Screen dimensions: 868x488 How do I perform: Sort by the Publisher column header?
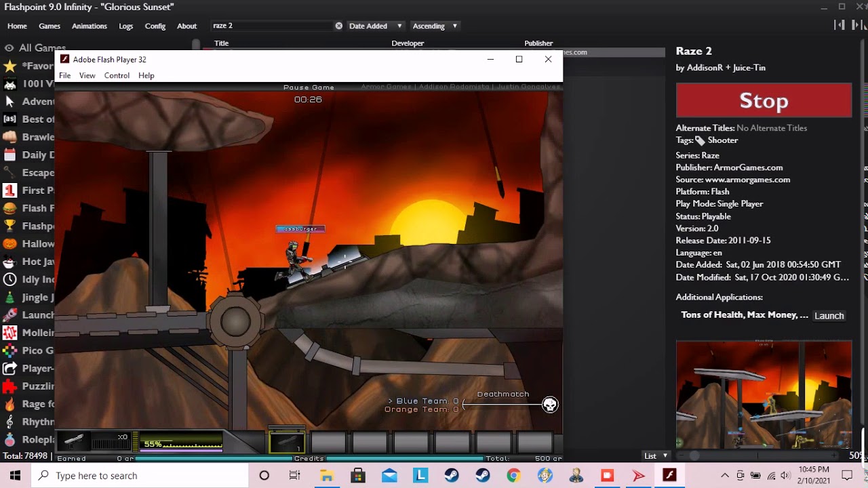coord(538,43)
